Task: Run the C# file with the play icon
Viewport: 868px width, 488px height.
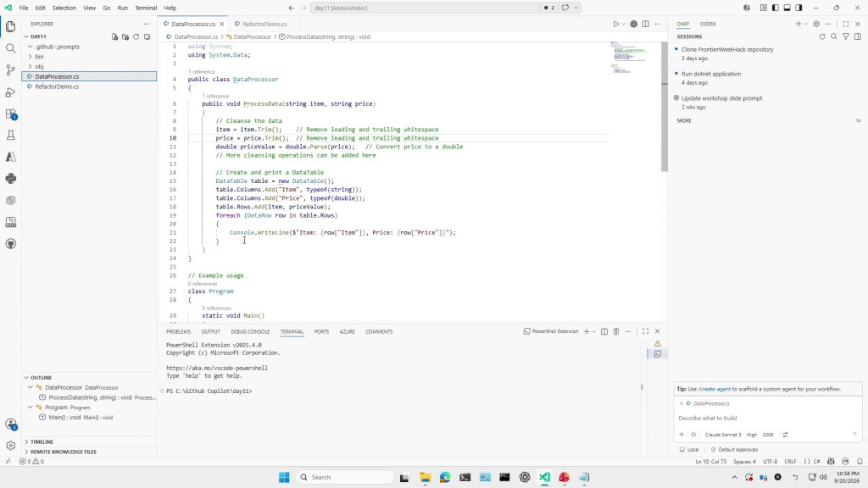Action: pos(615,25)
